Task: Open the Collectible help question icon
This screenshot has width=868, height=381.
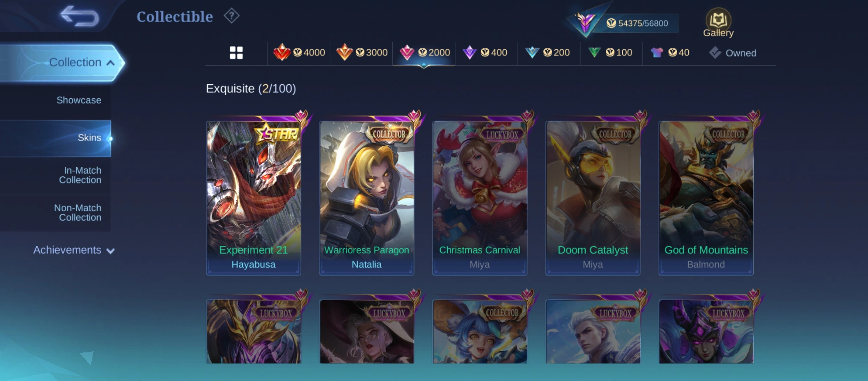Action: pyautogui.click(x=231, y=16)
